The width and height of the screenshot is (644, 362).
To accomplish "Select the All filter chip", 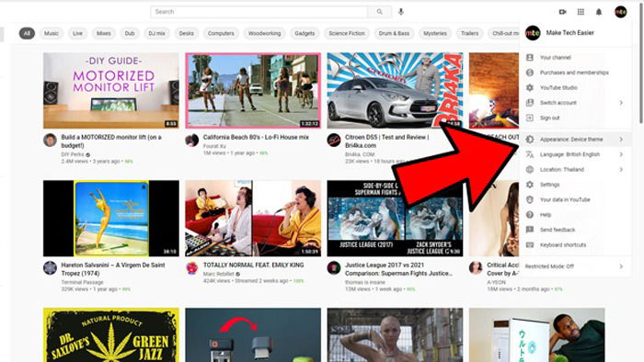I will tap(27, 33).
